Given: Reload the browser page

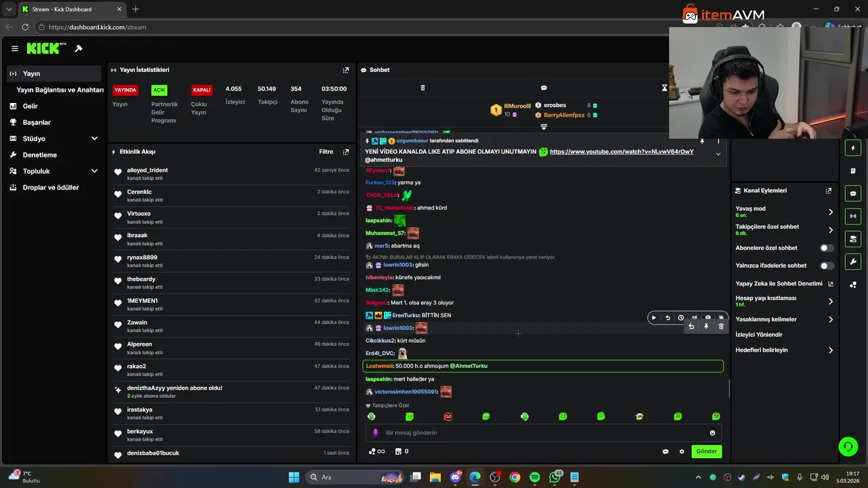Looking at the screenshot, I should click(x=25, y=27).
